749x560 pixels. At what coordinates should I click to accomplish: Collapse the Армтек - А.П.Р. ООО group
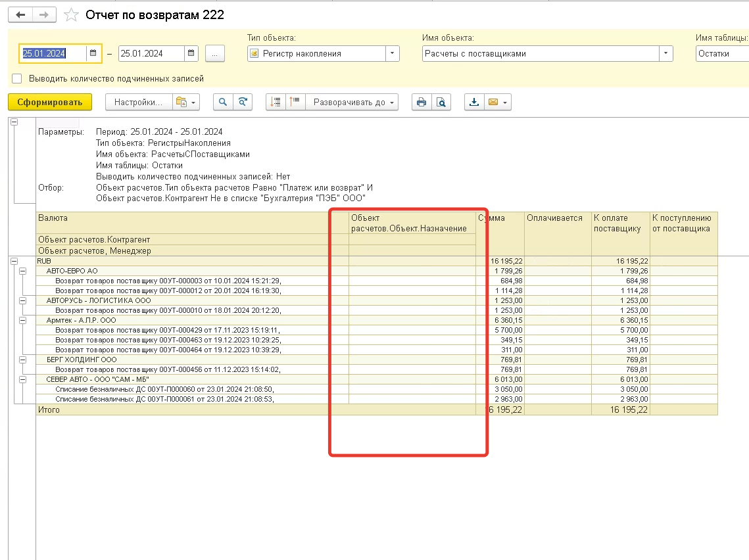tap(23, 320)
